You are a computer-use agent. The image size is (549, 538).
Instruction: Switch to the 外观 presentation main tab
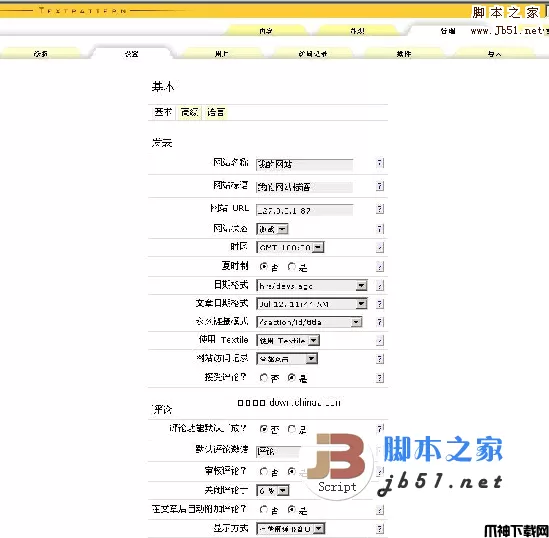(x=357, y=31)
